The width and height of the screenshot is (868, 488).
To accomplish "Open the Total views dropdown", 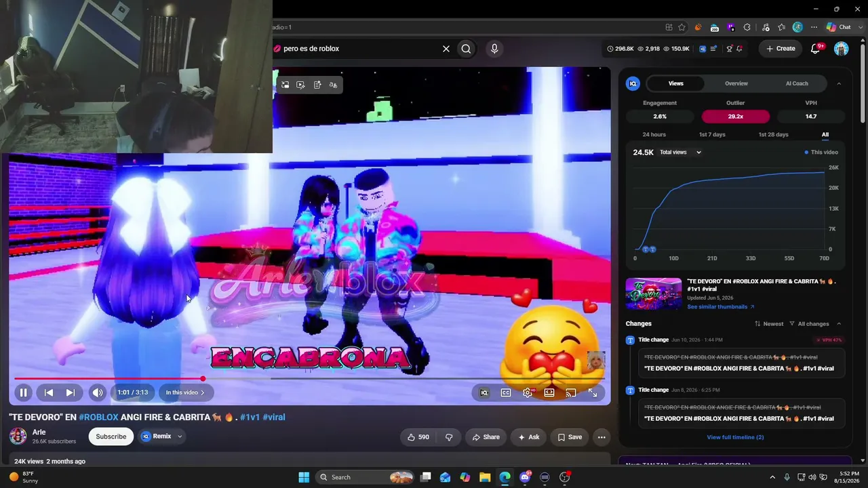I will click(x=681, y=152).
